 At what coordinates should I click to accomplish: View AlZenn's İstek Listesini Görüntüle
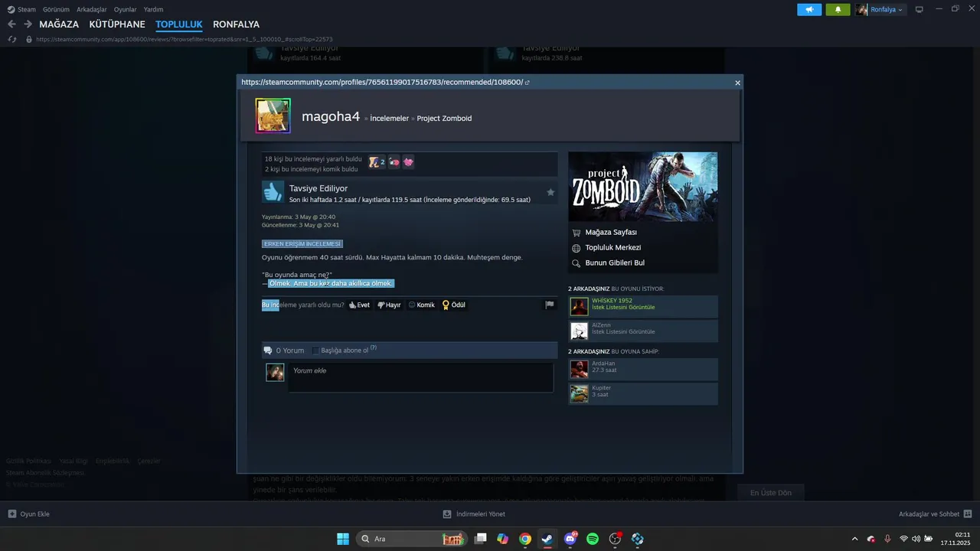pyautogui.click(x=623, y=331)
